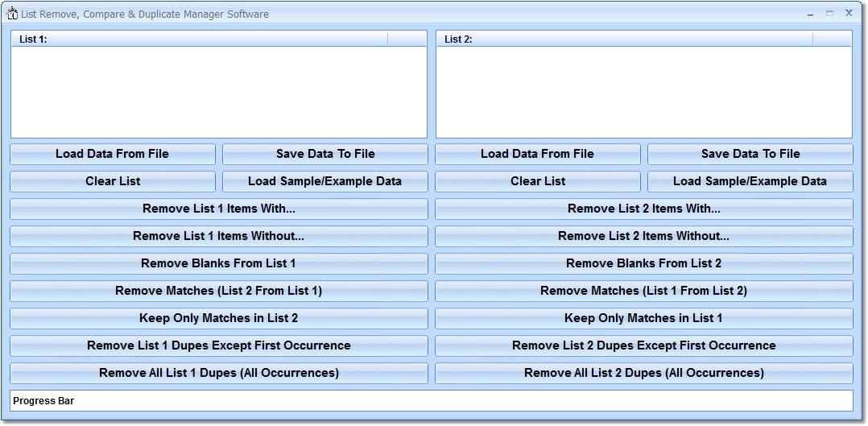This screenshot has width=868, height=426.
Task: Click Remove Blanks From List 2
Action: [x=644, y=263]
